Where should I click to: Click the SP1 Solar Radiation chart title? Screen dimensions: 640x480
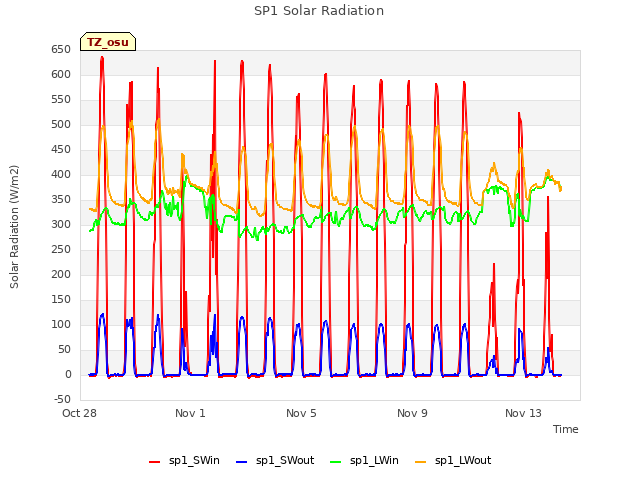click(x=319, y=11)
